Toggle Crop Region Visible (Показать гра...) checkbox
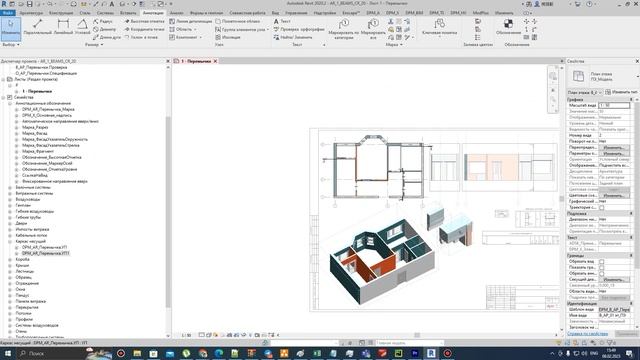 click(x=602, y=268)
